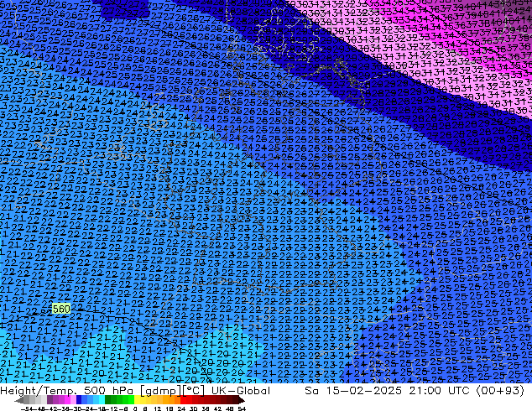This screenshot has height=411, width=532.
Task: Click the '54' maximum value on the temperature legend
Action: click(x=242, y=409)
